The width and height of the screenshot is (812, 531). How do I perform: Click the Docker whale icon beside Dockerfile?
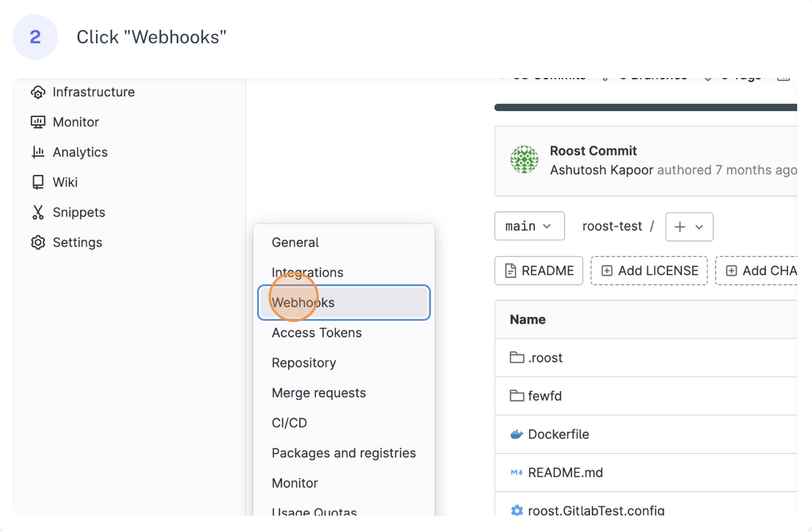(516, 434)
